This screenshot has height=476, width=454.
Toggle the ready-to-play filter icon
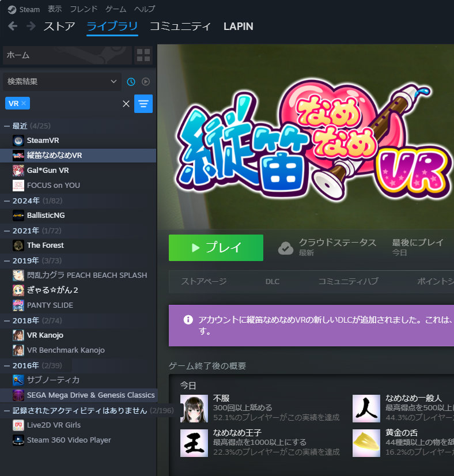(146, 82)
